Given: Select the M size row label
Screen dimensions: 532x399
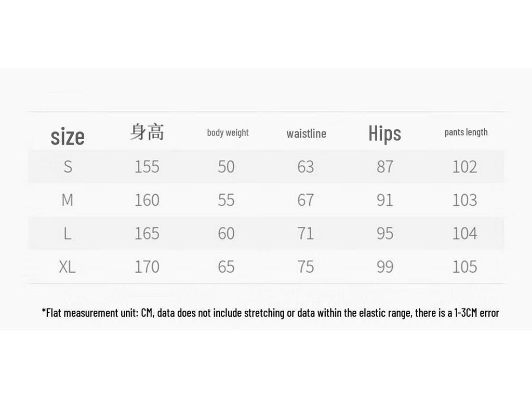Looking at the screenshot, I should (x=67, y=200).
